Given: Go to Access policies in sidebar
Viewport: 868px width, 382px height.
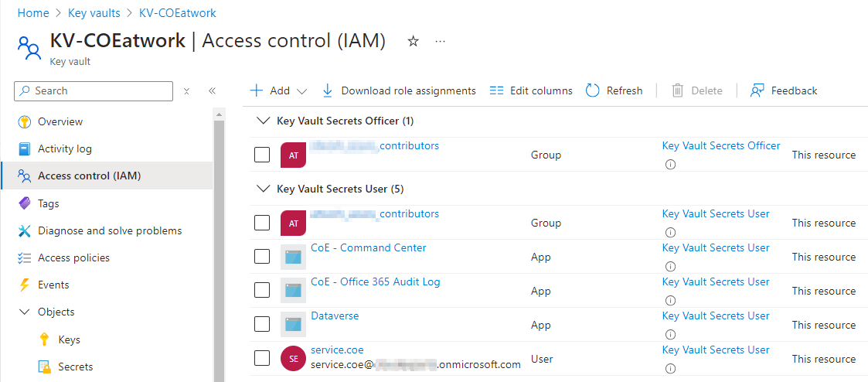Looking at the screenshot, I should point(73,258).
